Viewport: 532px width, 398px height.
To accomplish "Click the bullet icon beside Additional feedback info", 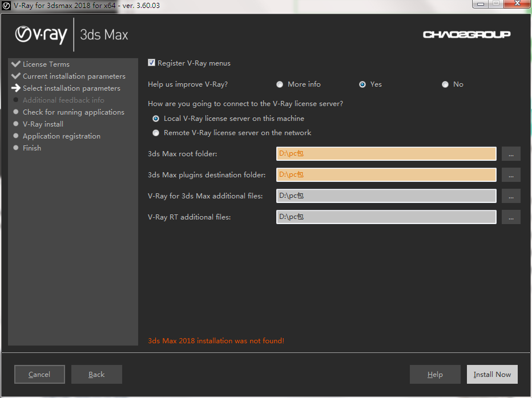I will click(15, 100).
